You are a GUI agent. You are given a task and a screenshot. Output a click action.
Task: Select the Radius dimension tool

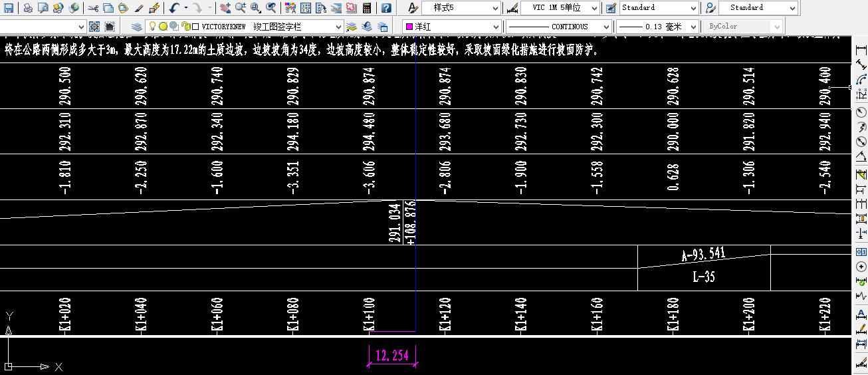click(861, 112)
